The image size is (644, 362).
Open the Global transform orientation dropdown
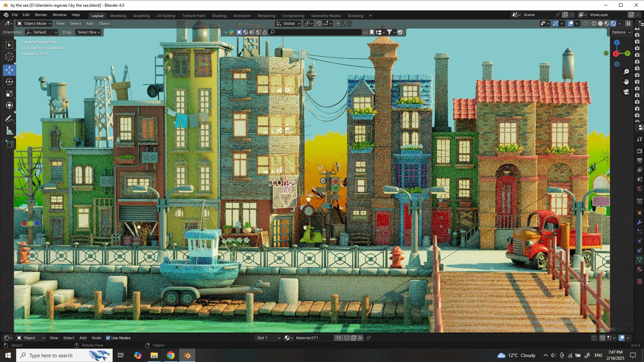click(288, 23)
